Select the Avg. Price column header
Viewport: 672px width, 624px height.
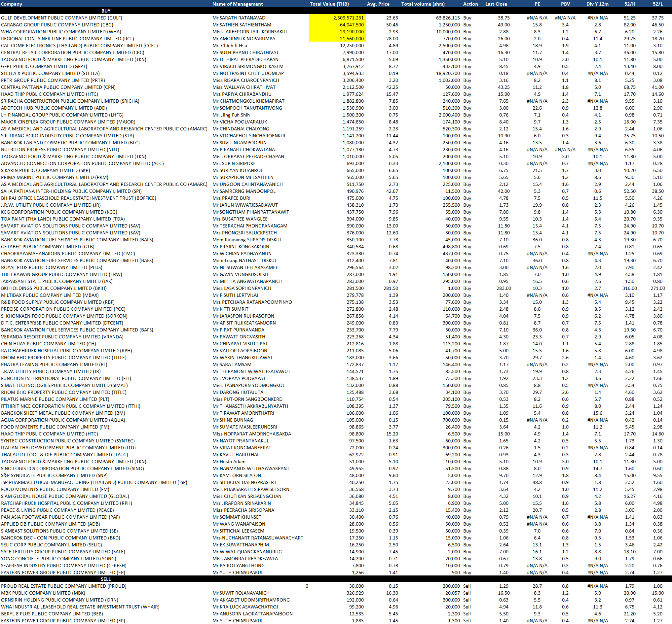pyautogui.click(x=378, y=4)
